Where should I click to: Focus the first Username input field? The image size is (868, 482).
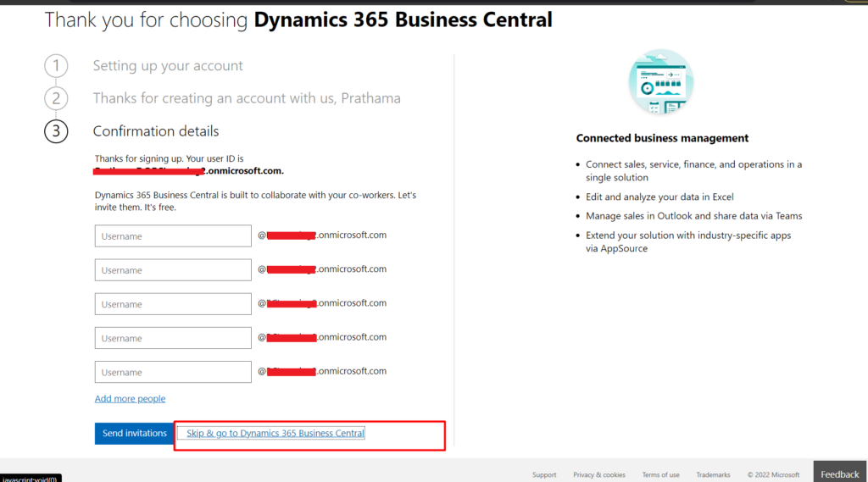pyautogui.click(x=173, y=235)
